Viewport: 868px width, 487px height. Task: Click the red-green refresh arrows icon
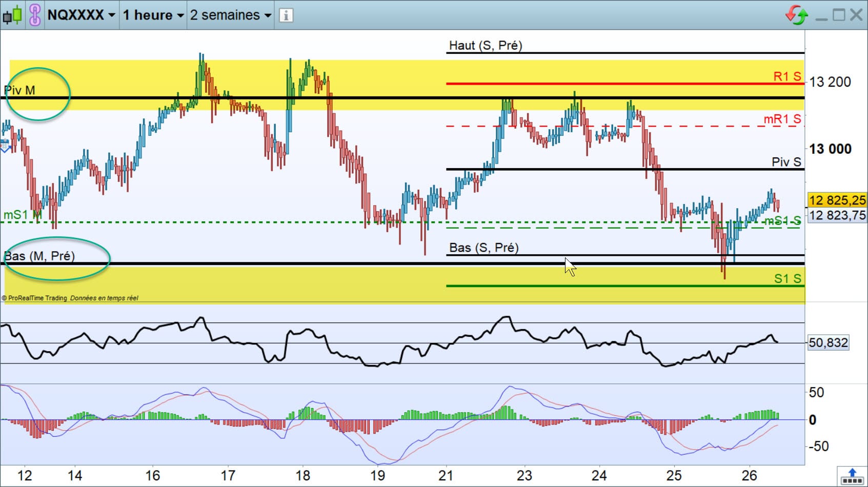(797, 15)
